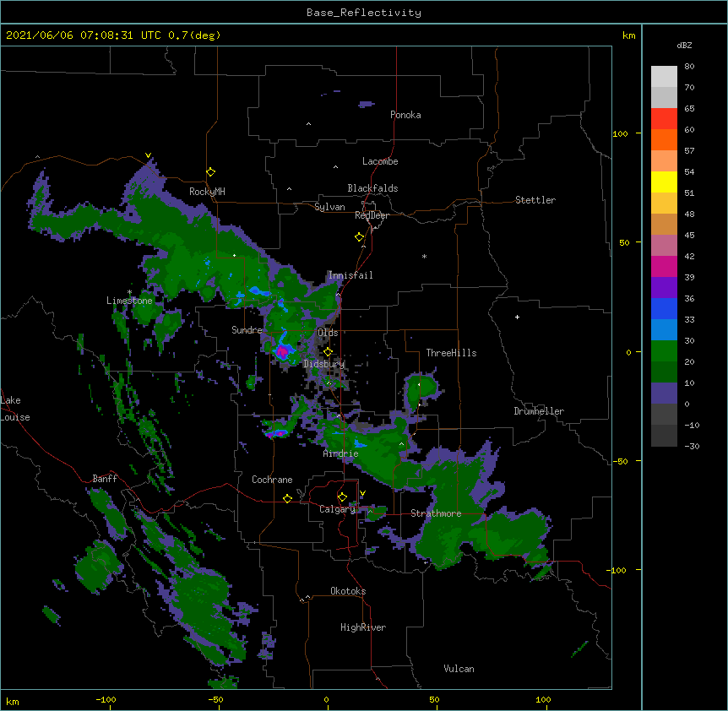728x711 pixels.
Task: Select the slate-purple 0-10 dBZ swatch
Action: click(x=664, y=393)
